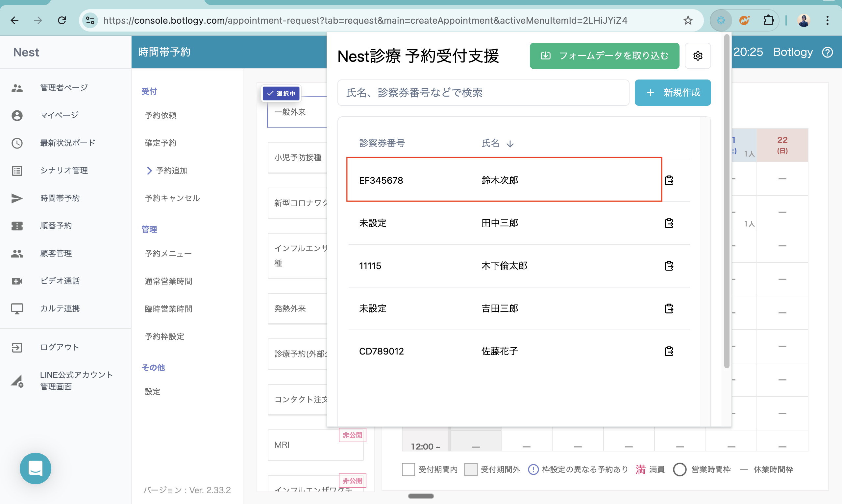Open browser three-dot menu
842x504 pixels.
pyautogui.click(x=828, y=20)
